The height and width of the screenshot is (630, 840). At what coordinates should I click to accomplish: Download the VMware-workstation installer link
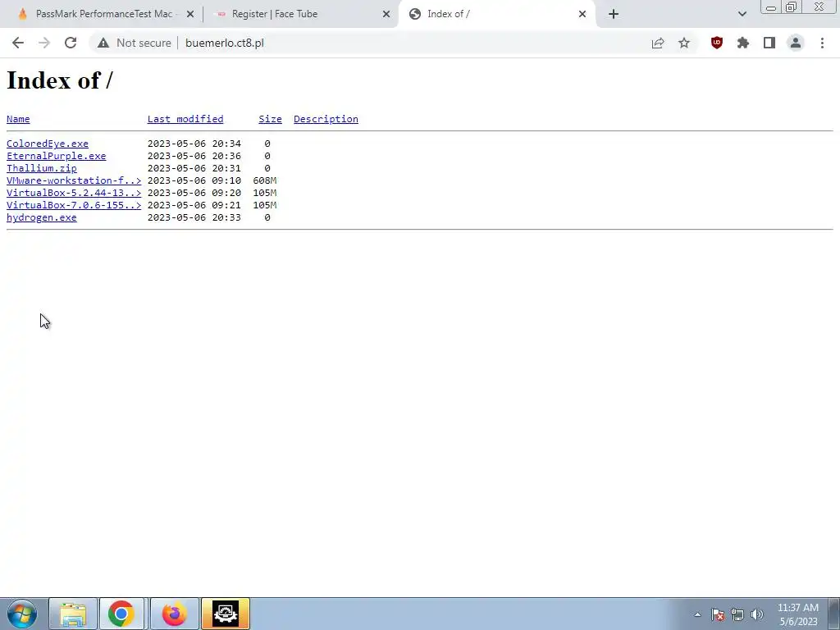[x=74, y=180]
